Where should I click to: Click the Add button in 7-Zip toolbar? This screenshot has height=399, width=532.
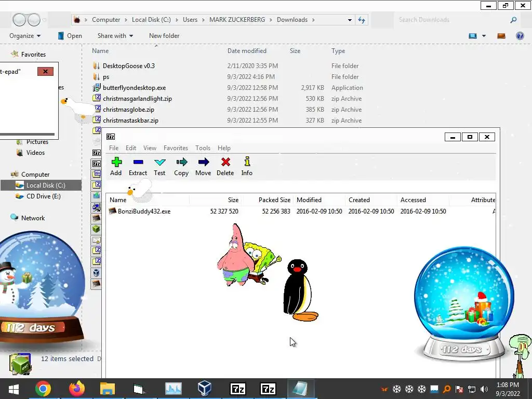coord(116,166)
